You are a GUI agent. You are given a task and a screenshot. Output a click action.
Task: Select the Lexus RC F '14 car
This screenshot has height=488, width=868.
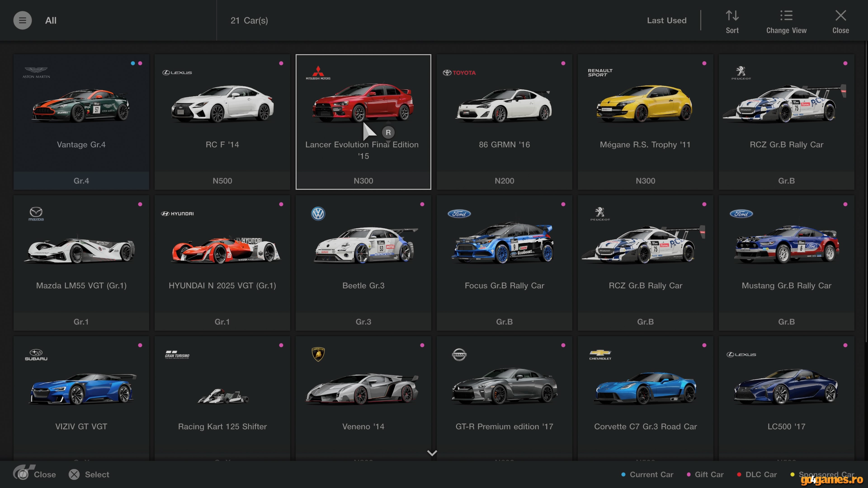pos(222,122)
